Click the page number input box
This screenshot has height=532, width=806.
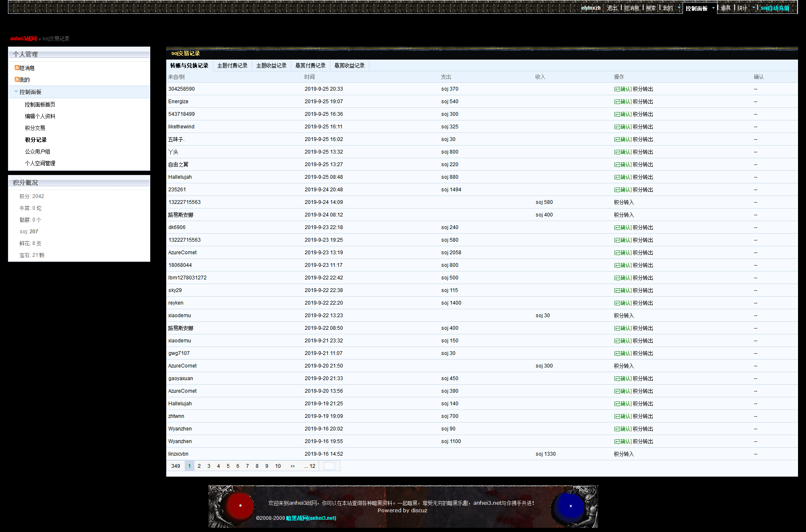[x=329, y=466]
